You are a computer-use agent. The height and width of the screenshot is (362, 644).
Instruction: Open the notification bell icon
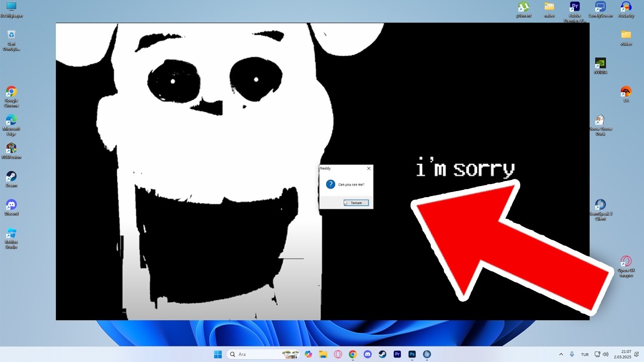pos(636,354)
